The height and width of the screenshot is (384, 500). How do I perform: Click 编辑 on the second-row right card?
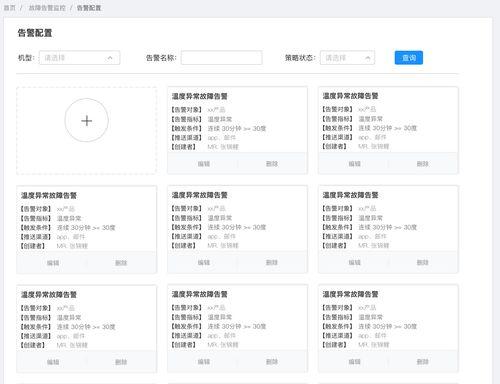point(355,262)
